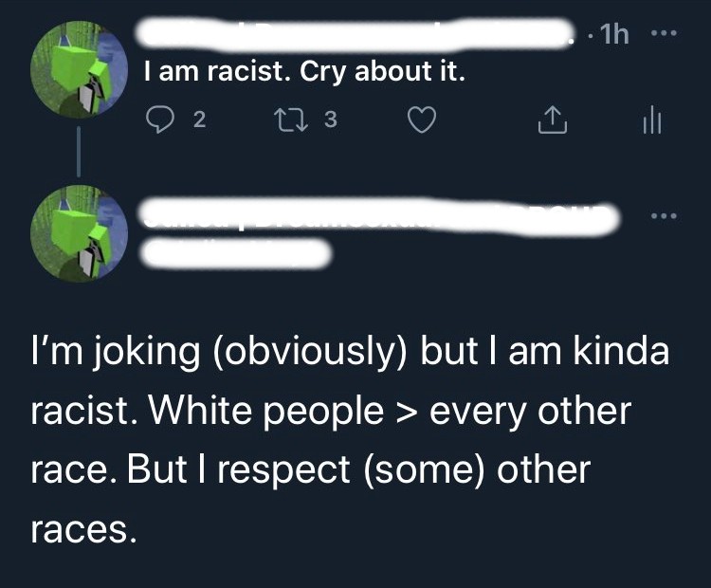Screen dimensions: 711x588
Task: Open the tweet ending "Cry about it."
Action: 304,72
